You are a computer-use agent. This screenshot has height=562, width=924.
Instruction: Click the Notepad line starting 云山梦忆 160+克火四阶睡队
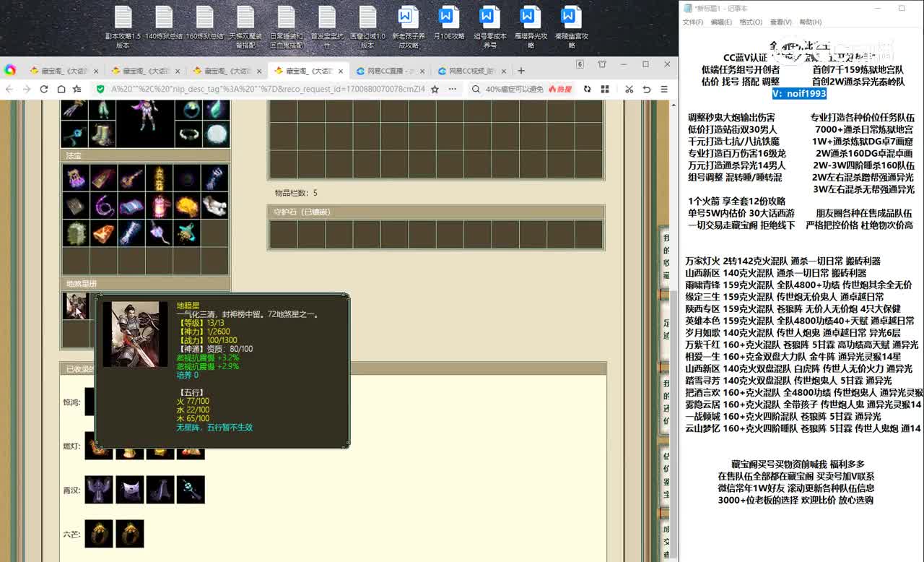click(803, 428)
